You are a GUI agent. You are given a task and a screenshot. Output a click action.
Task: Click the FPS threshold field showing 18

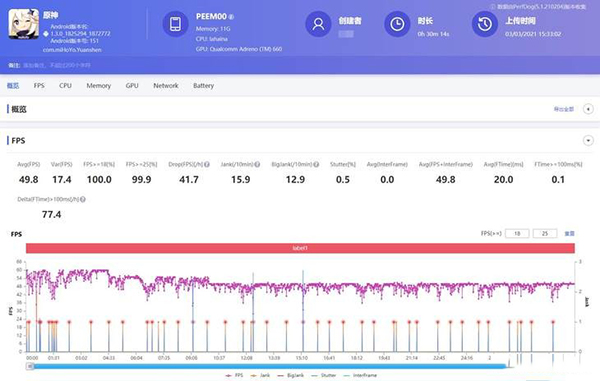517,233
